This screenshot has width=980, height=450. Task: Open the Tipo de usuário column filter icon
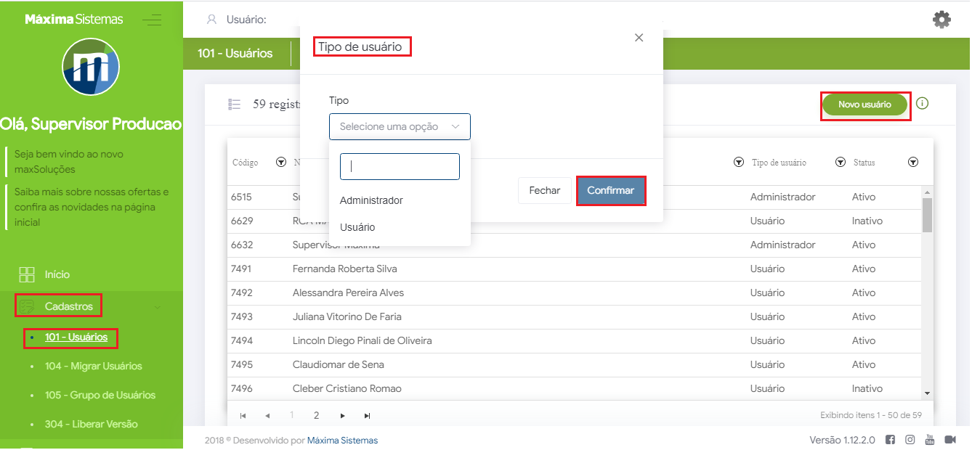tap(841, 163)
